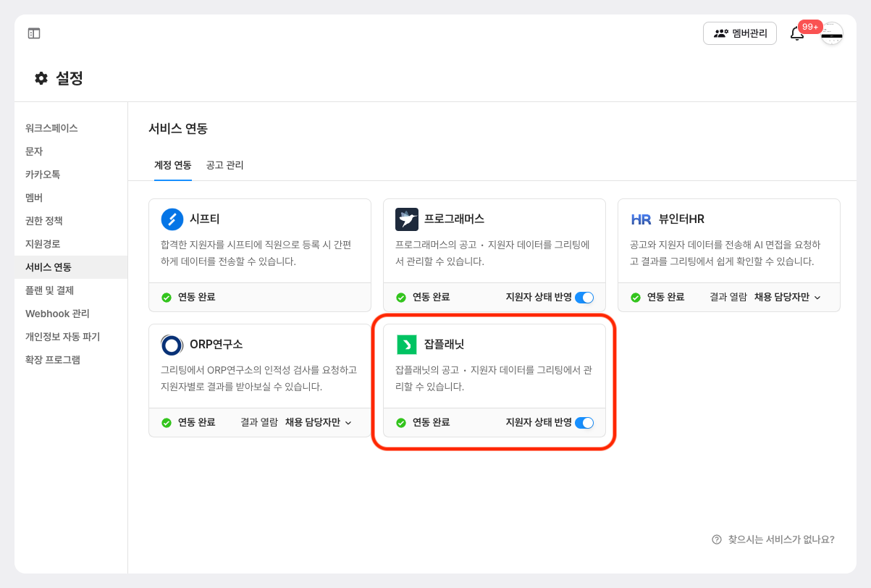Viewport: 871px width, 588px height.
Task: Open 플랜 및 결제 in the sidebar
Action: 50,290
